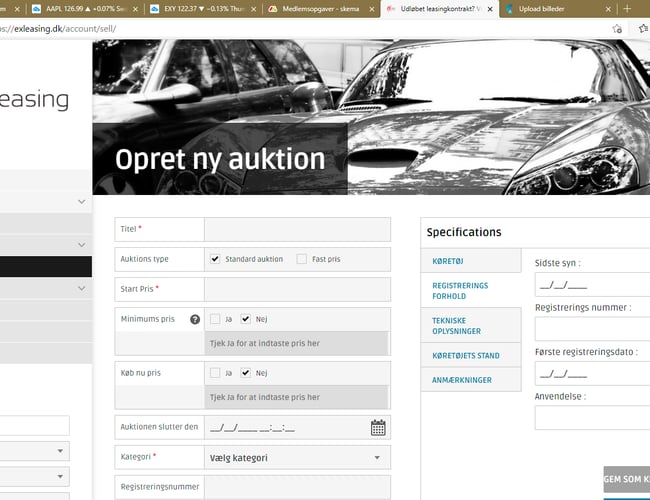Toggle Nej for Køb nu pris
The image size is (650, 500).
click(245, 373)
